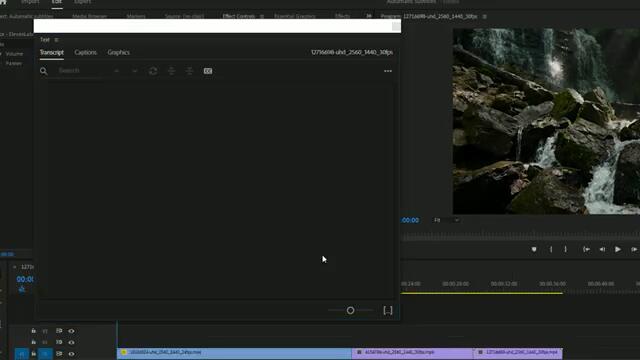Hide the top video track with eye icon
This screenshot has height=360, width=640.
pyautogui.click(x=71, y=331)
